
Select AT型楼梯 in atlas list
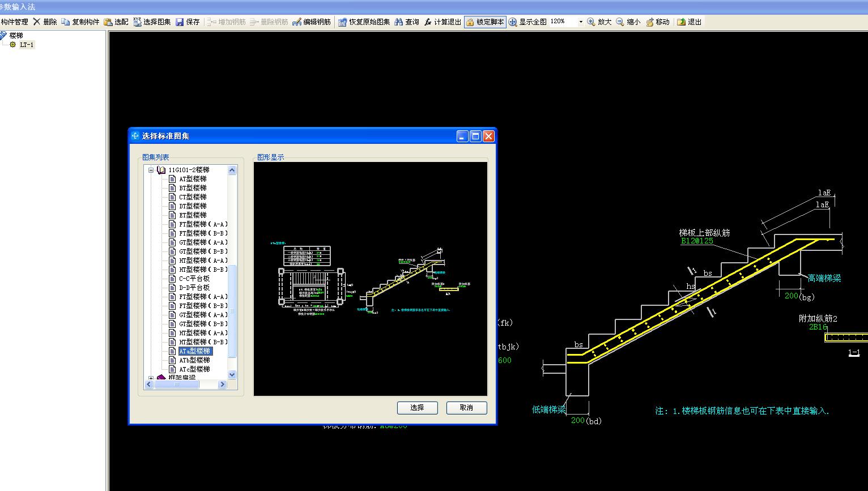(x=193, y=179)
